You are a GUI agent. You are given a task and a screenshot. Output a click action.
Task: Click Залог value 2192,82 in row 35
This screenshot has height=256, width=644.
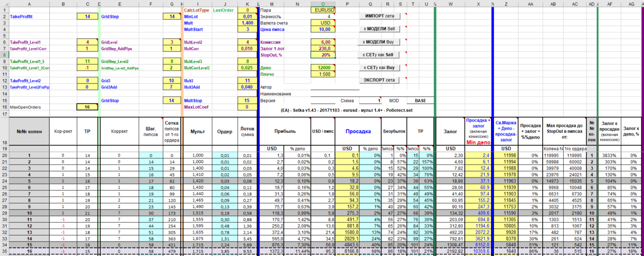(x=451, y=251)
